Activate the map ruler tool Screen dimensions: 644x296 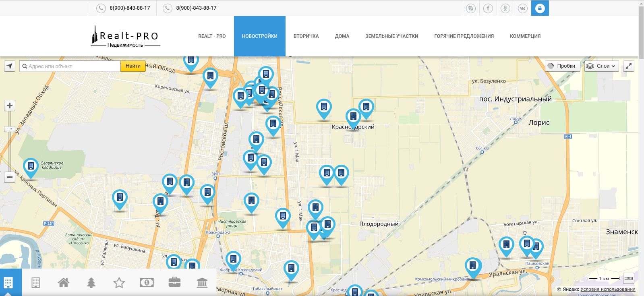click(628, 278)
